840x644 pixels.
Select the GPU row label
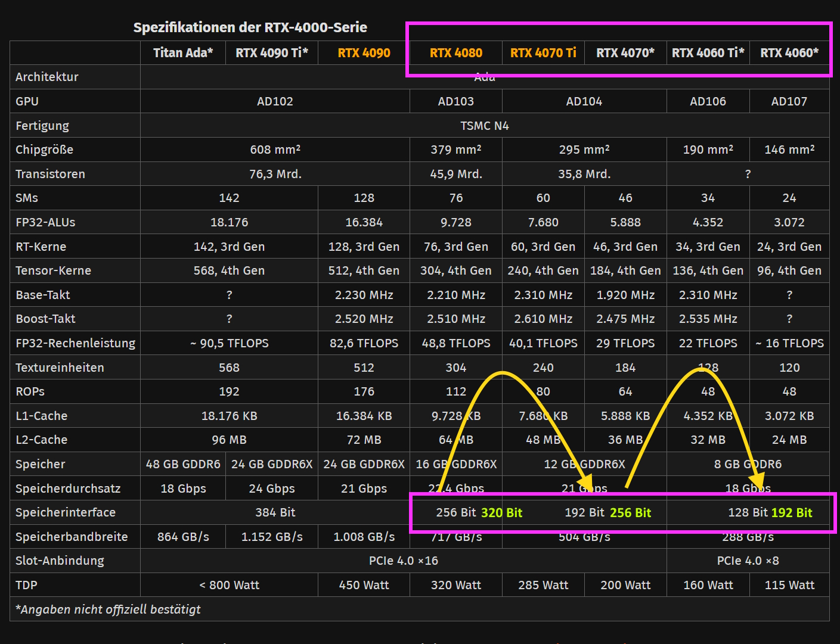(27, 101)
